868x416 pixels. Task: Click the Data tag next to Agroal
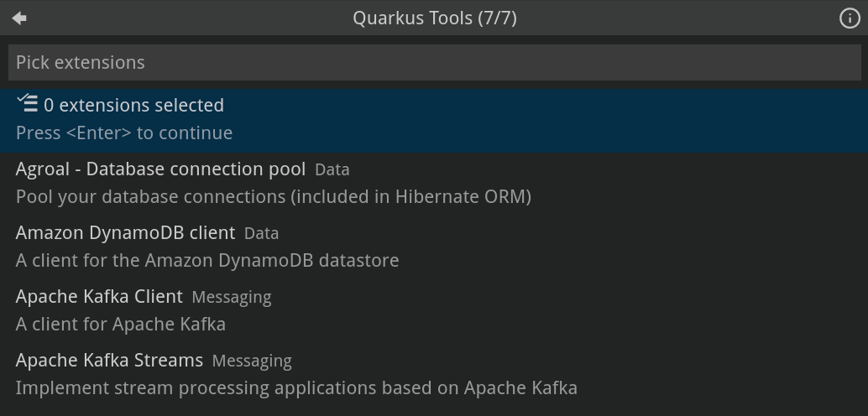point(332,170)
